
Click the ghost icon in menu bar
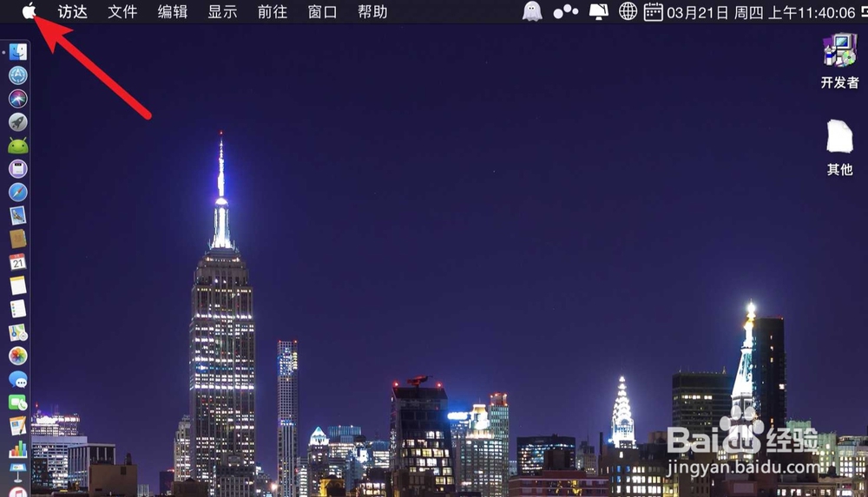coord(532,11)
